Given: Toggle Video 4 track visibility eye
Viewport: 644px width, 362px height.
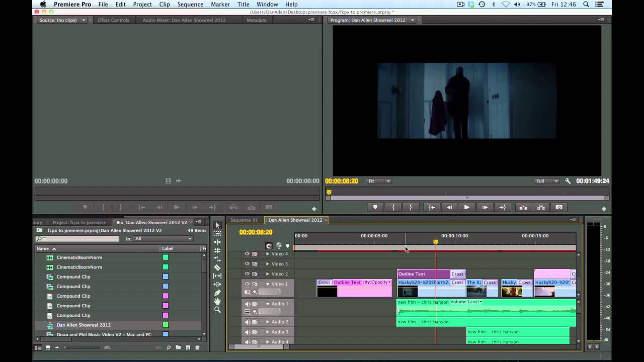Looking at the screenshot, I should pos(247,254).
